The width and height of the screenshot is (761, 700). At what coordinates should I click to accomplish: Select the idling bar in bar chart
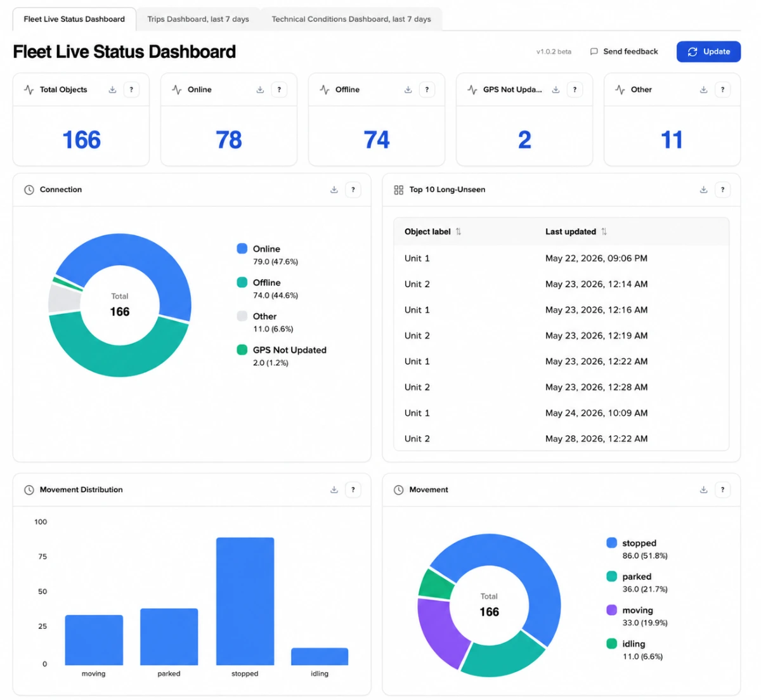pyautogui.click(x=320, y=656)
